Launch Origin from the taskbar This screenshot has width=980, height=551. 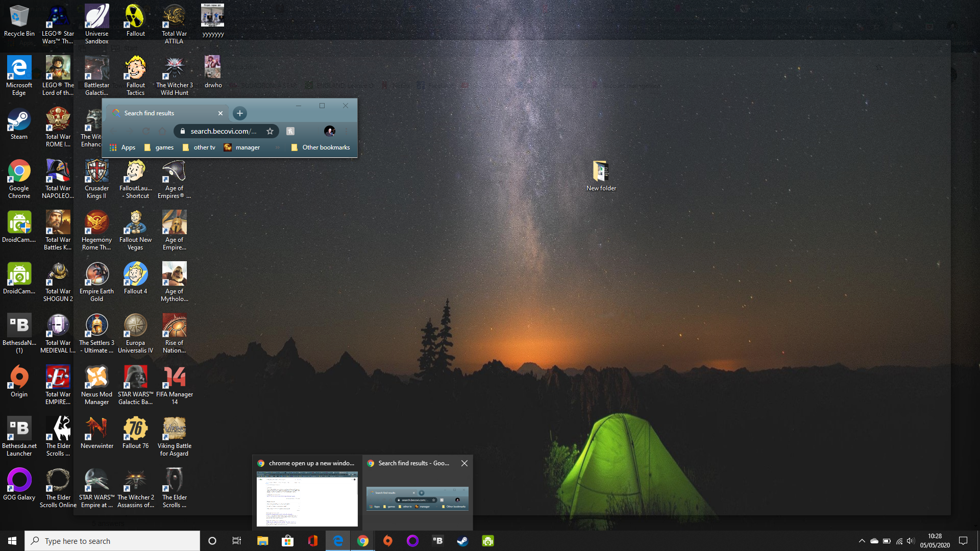coord(388,541)
